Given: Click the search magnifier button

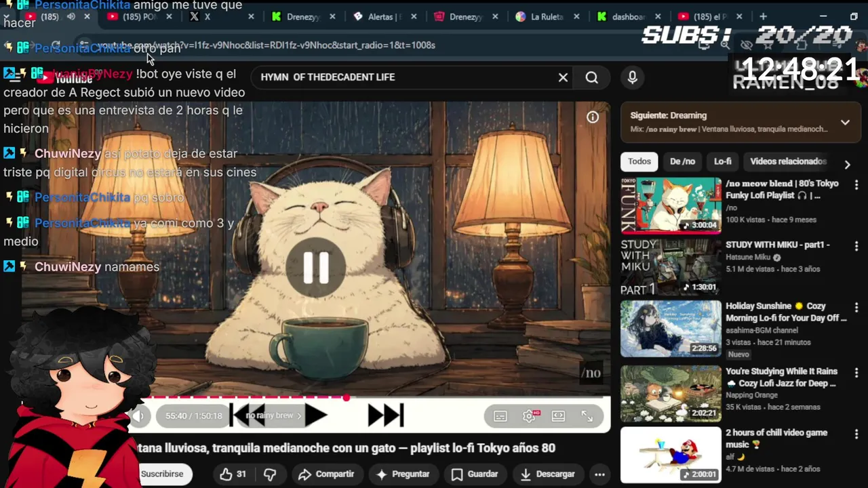Looking at the screenshot, I should point(592,77).
